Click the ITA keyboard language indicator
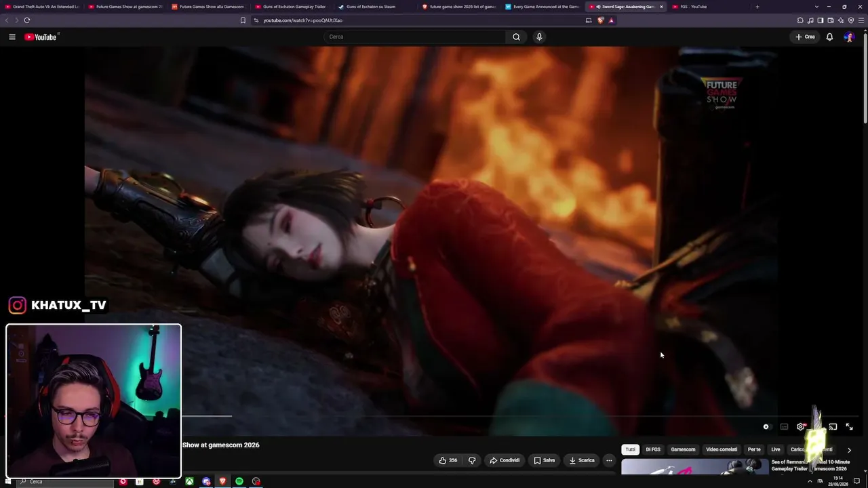868x488 pixels. pyautogui.click(x=820, y=481)
